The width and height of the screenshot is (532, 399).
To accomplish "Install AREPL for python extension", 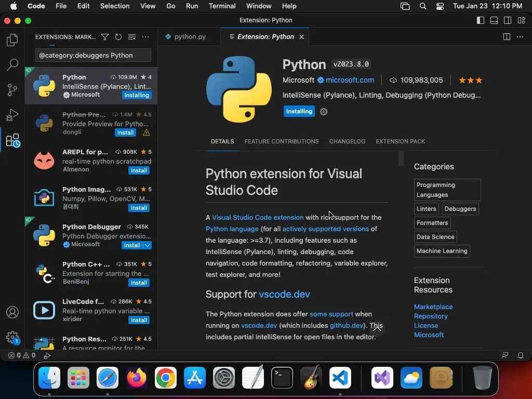I will [139, 170].
